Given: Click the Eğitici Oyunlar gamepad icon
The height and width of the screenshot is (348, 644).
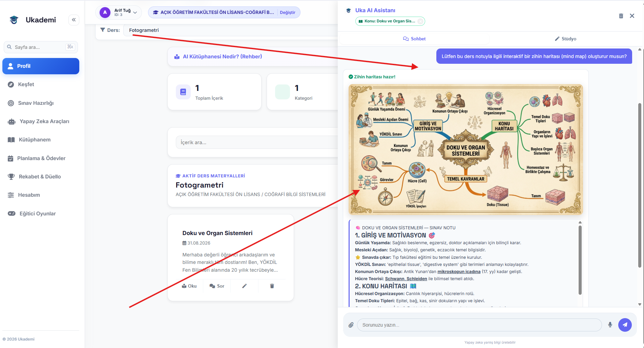Looking at the screenshot, I should tap(12, 214).
